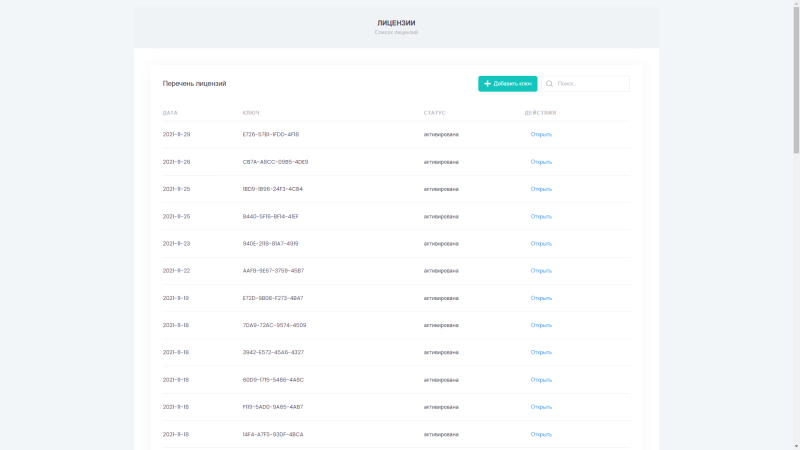
Task: Click the 'Добавить ключ' button
Action: [508, 84]
